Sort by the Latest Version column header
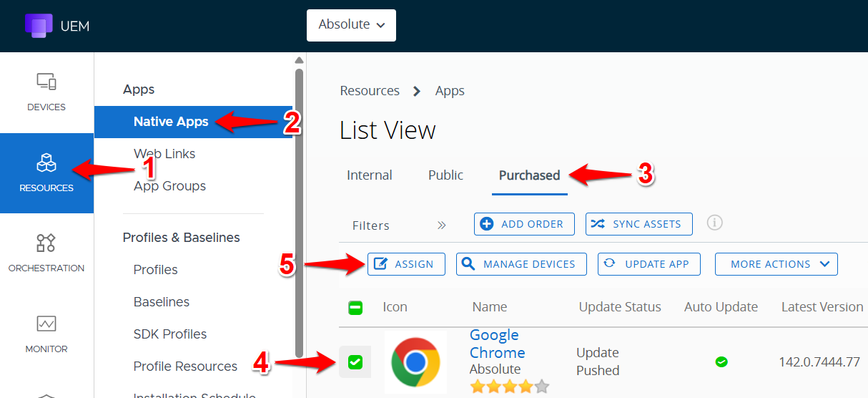868x398 pixels. pyautogui.click(x=822, y=307)
